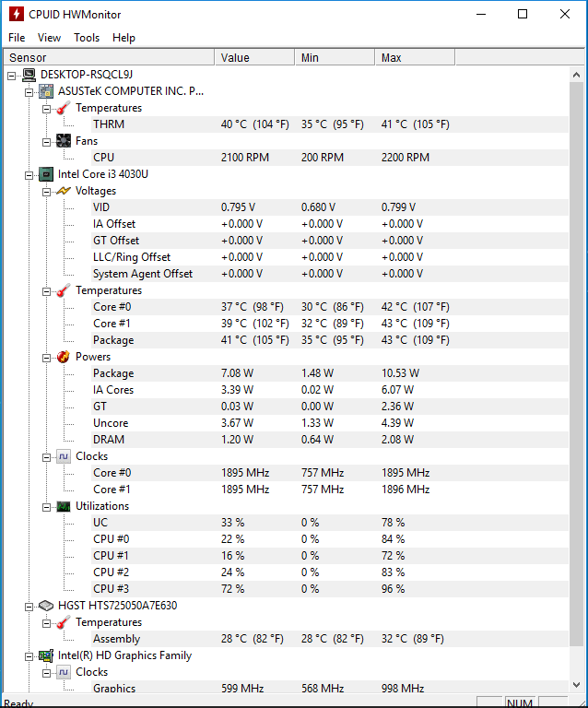Select the IA Cores power row

pos(330,390)
